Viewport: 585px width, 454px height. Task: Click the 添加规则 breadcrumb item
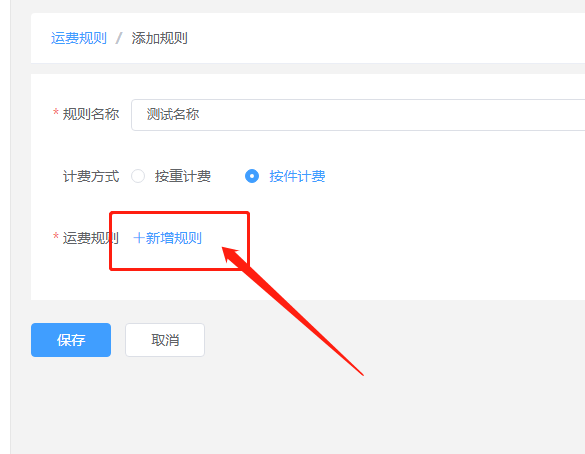pos(159,38)
